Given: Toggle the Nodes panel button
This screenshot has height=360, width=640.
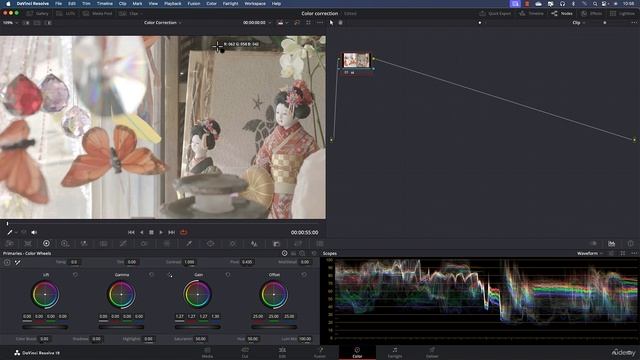Looking at the screenshot, I should tap(562, 13).
